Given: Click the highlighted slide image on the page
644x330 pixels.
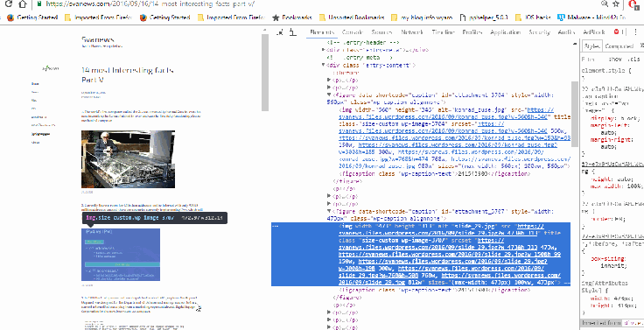Looking at the screenshot, I should [121, 255].
